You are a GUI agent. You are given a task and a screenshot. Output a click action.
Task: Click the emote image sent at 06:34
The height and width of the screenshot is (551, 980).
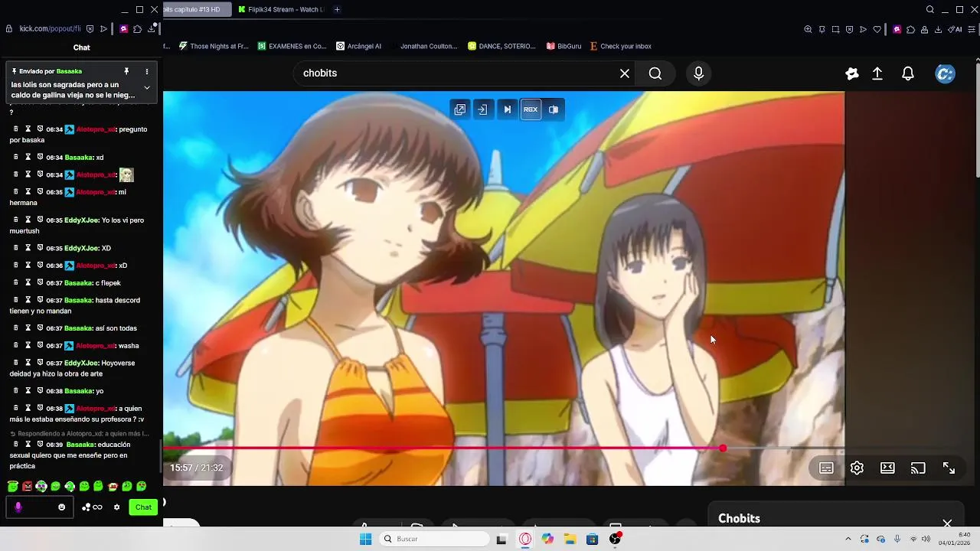(x=126, y=174)
